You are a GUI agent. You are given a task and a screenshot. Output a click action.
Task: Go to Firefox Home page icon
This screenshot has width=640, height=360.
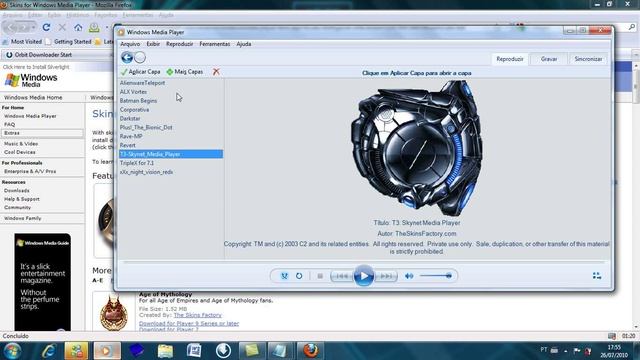pyautogui.click(x=78, y=27)
